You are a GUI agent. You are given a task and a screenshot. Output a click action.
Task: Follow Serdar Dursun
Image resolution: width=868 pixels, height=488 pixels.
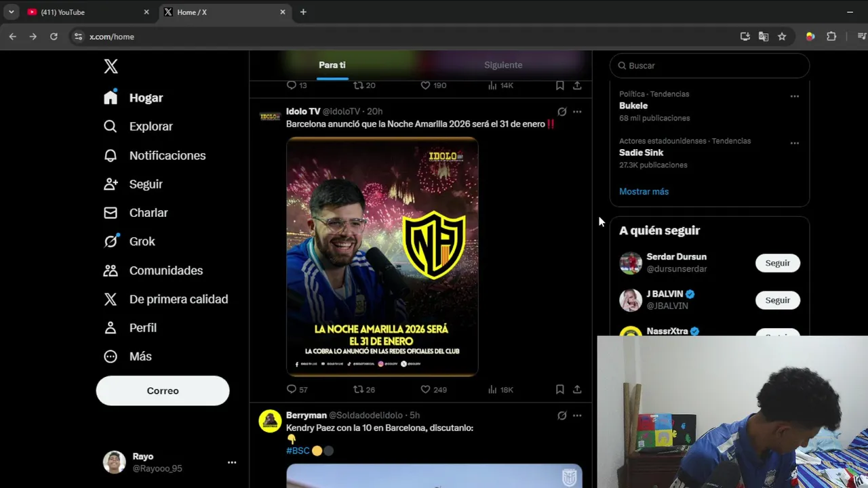(778, 263)
